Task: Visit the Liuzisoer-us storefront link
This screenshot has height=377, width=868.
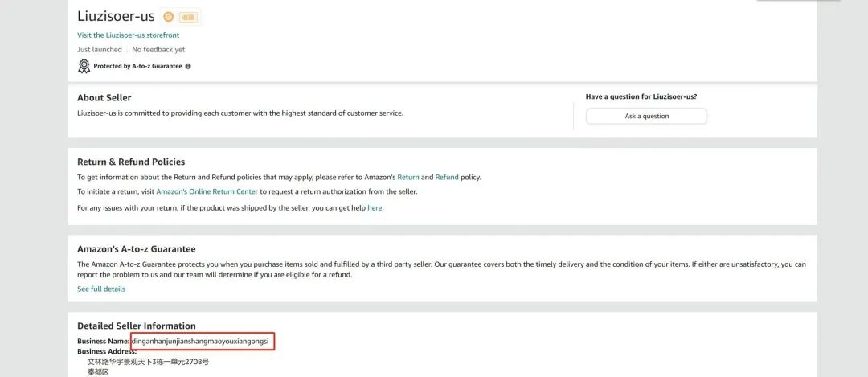Action: [x=129, y=35]
